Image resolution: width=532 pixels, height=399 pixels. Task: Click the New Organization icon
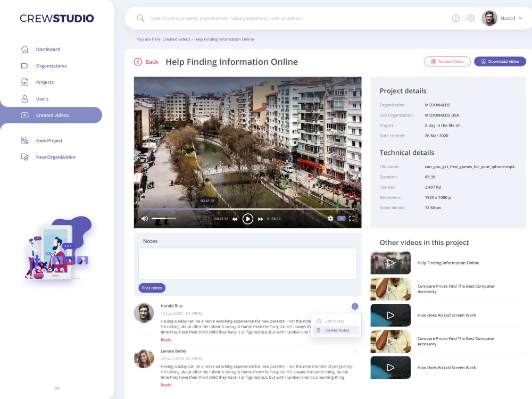point(25,157)
